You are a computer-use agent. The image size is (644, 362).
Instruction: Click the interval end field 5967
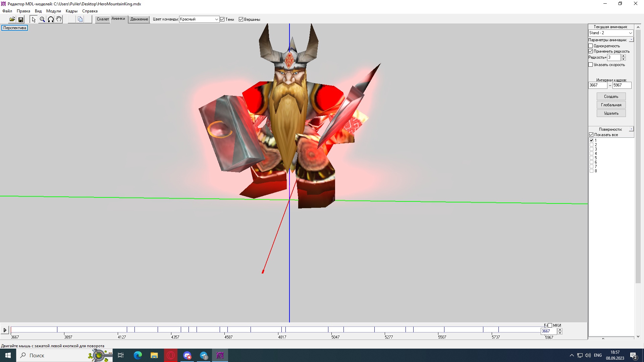(x=622, y=85)
